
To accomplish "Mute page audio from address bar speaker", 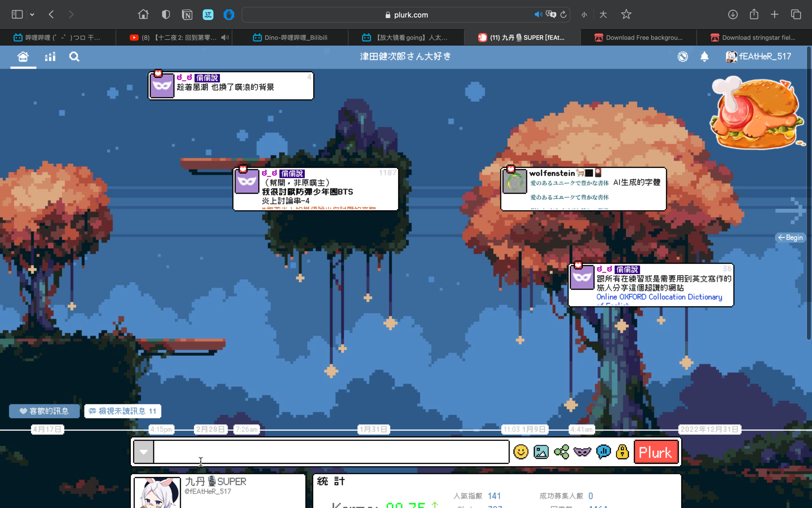I will [x=538, y=14].
